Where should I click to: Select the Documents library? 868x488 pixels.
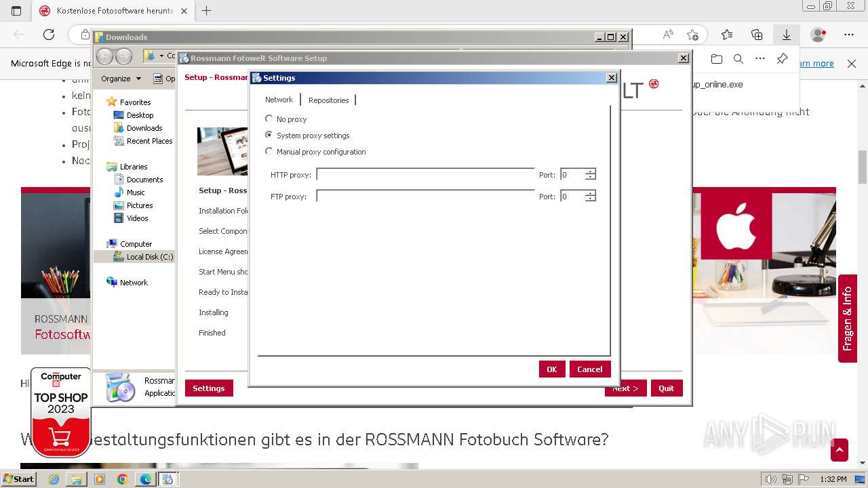tap(144, 180)
